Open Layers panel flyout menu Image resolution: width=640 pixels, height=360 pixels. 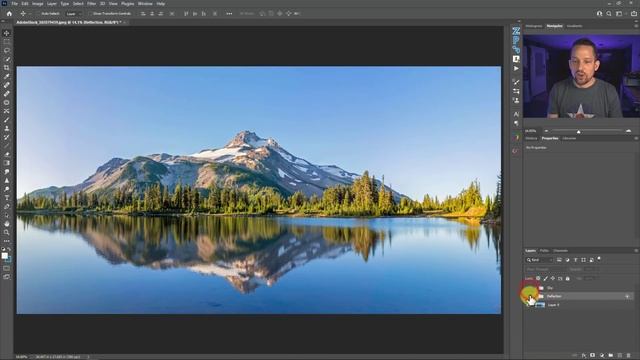tap(636, 251)
